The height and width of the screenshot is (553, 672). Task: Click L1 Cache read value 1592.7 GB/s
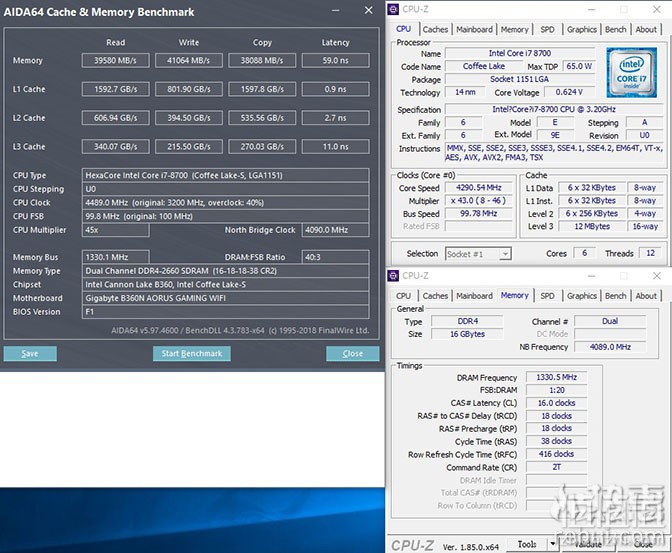(x=116, y=89)
